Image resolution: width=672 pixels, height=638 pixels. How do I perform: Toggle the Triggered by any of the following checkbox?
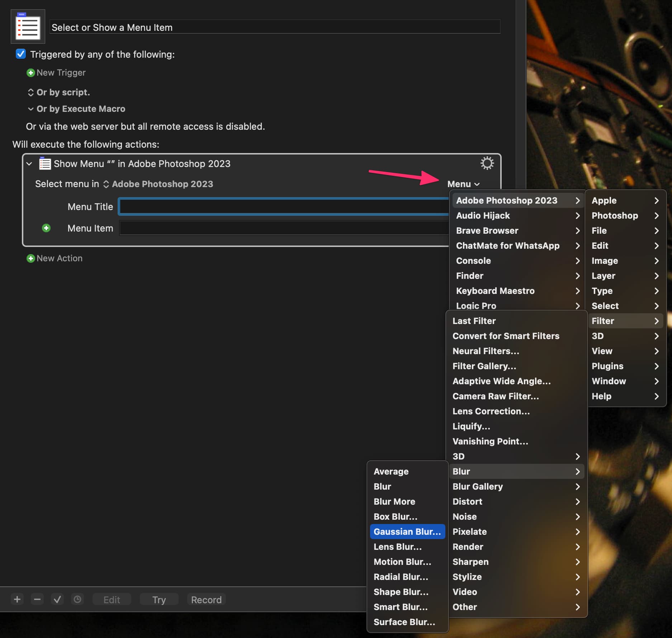[x=21, y=54]
